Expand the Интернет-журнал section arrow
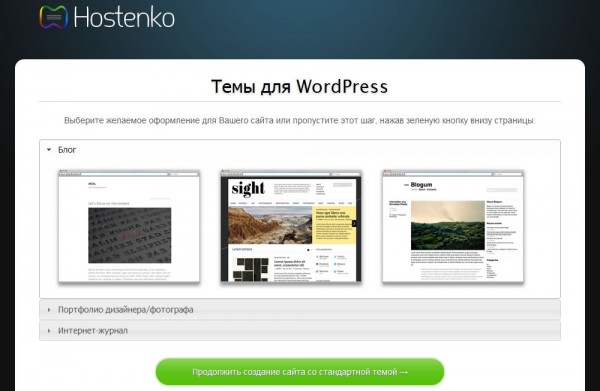This screenshot has height=391, width=600. pos(49,331)
